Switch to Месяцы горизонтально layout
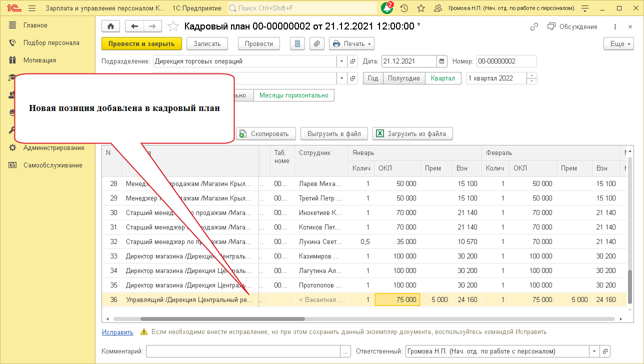Viewport: 644px width, 364px height. click(x=294, y=95)
